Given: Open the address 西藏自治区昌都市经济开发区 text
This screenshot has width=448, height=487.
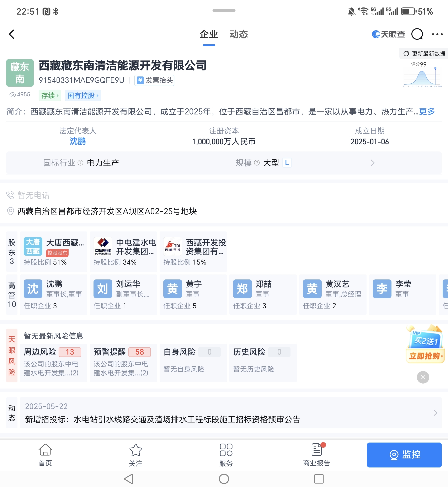Looking at the screenshot, I should click(x=107, y=211).
